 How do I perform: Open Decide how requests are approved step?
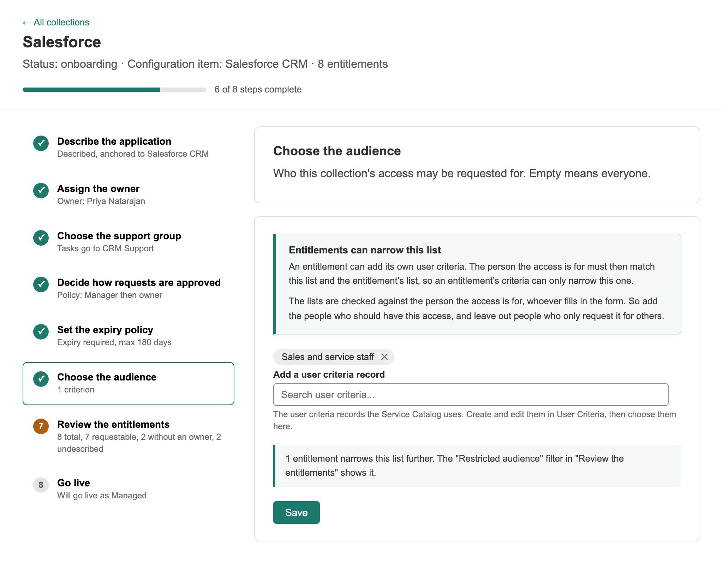click(129, 288)
